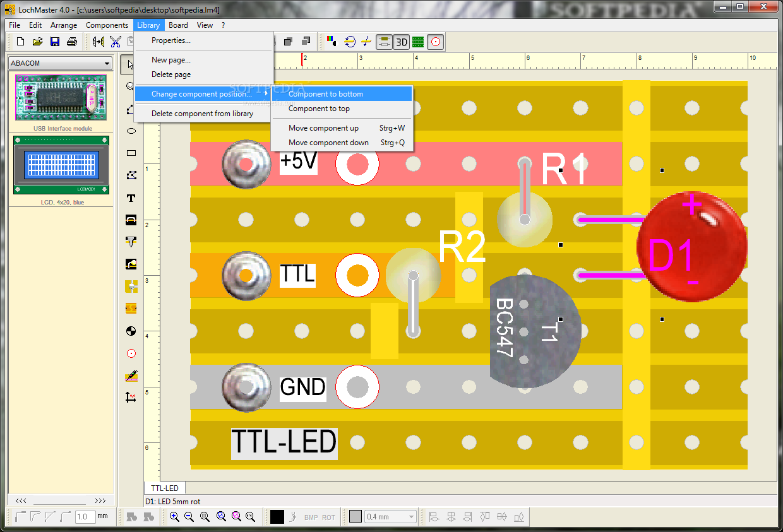This screenshot has height=532, width=783.
Task: Select Component to top
Action: tap(342, 109)
